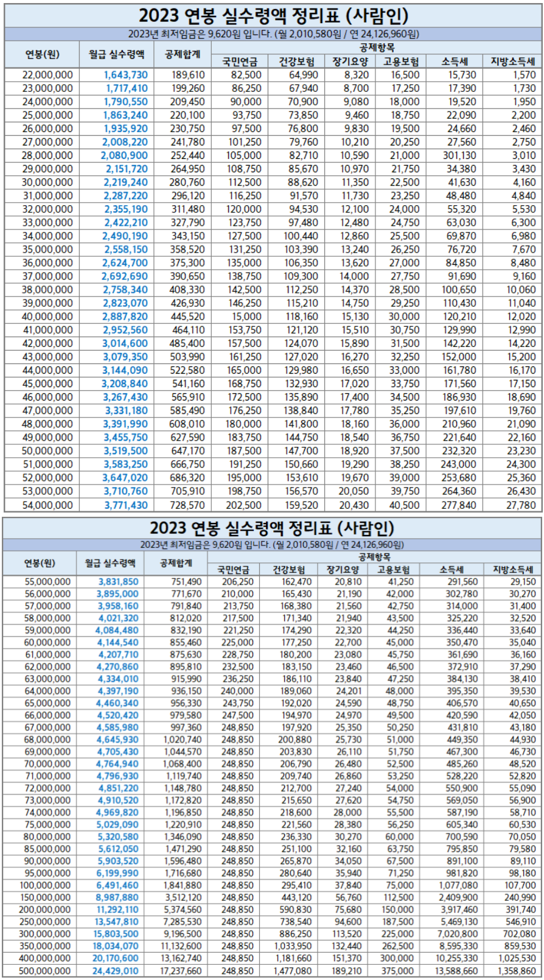This screenshot has height=980, width=544.
Task: Click net pay value 4,851,220
Action: click(118, 788)
